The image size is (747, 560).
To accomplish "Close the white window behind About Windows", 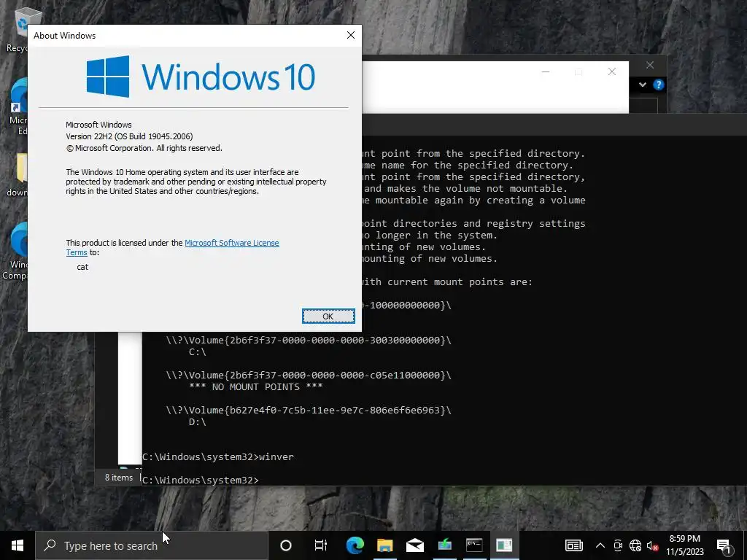I will coord(612,72).
